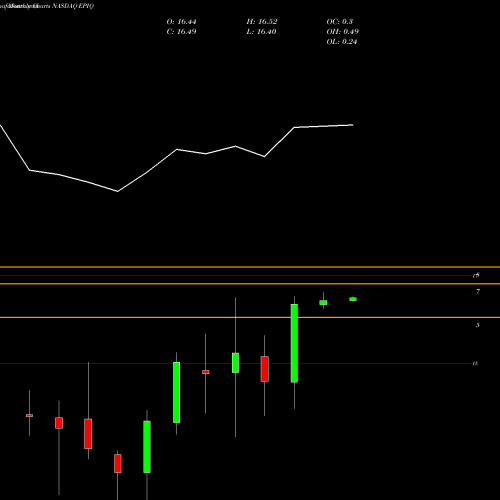Screen dimensions: 500x500
Task: Click the "NASDAQ EPIQ" ticker title
Action: click(x=73, y=6)
